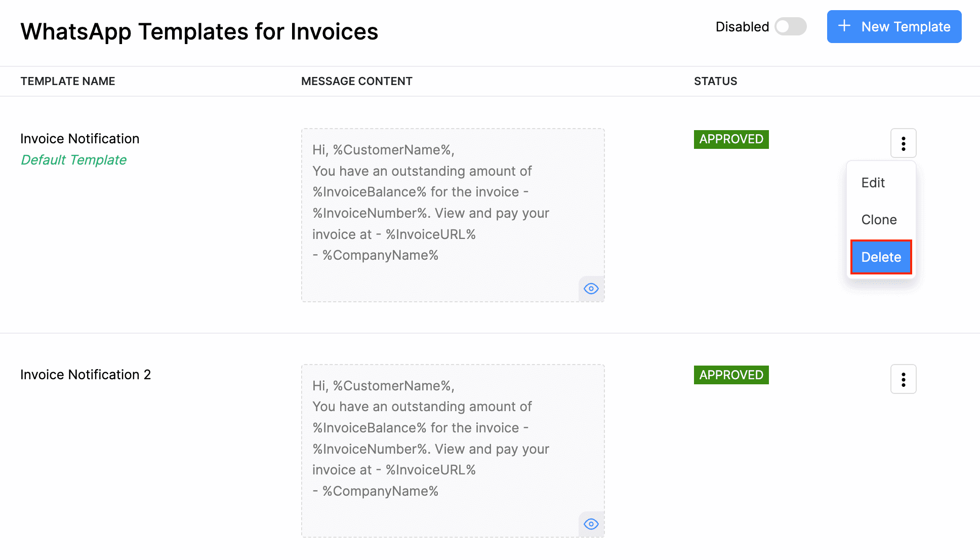Choose Edit in the open menu
Image resolution: width=980 pixels, height=560 pixels.
click(873, 183)
